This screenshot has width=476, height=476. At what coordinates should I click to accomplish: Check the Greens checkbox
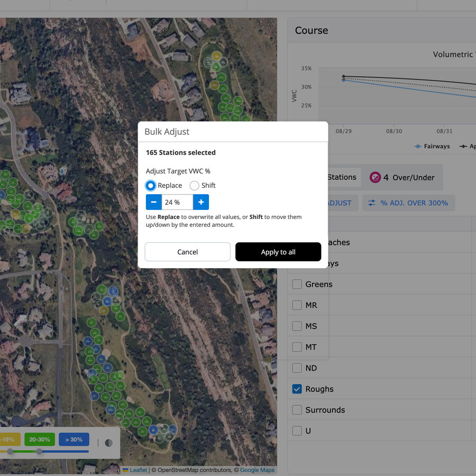pyautogui.click(x=297, y=284)
